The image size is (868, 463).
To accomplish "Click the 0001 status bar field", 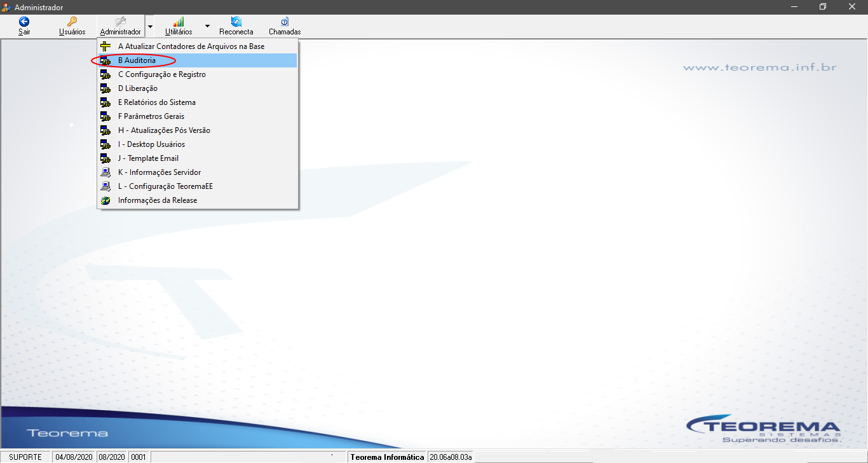I will [x=139, y=457].
